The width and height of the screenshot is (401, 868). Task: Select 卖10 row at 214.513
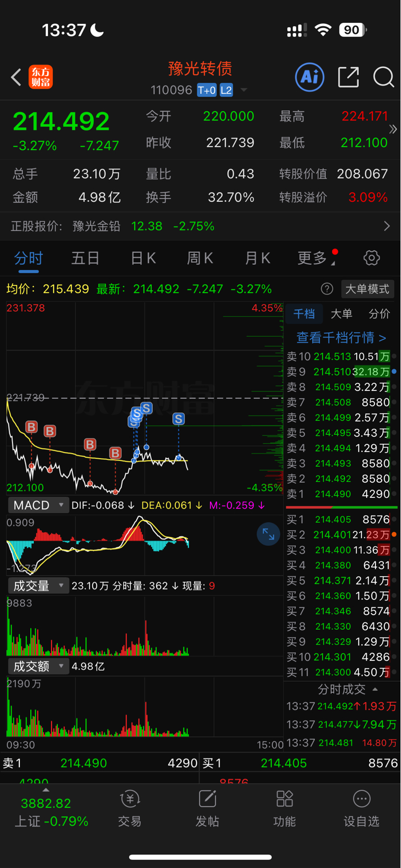coord(342,357)
